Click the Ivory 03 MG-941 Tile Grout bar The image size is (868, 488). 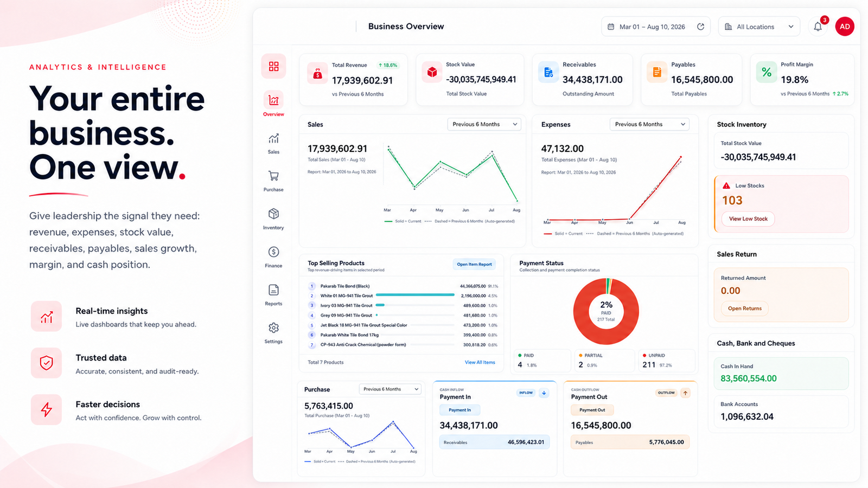pos(415,305)
